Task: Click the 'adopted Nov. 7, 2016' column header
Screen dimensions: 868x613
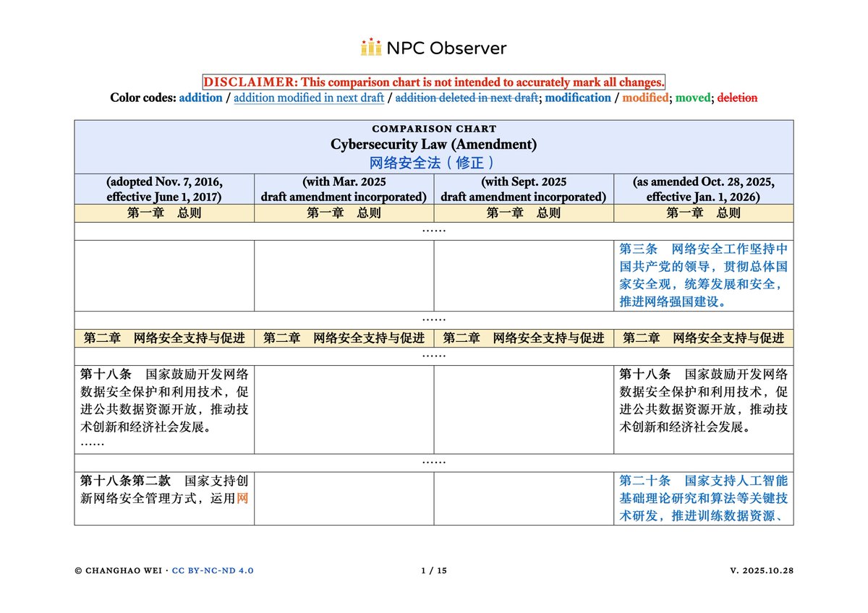Action: click(164, 189)
